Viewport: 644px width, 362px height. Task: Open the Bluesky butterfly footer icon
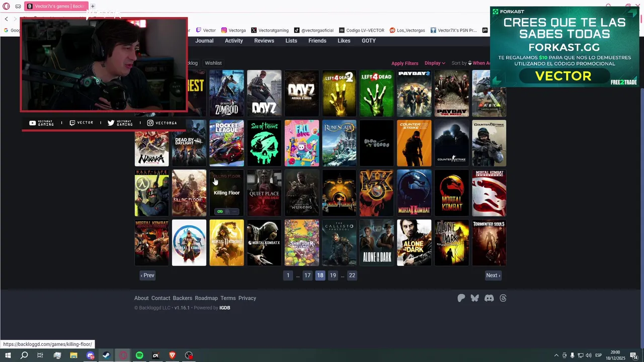[474, 298]
